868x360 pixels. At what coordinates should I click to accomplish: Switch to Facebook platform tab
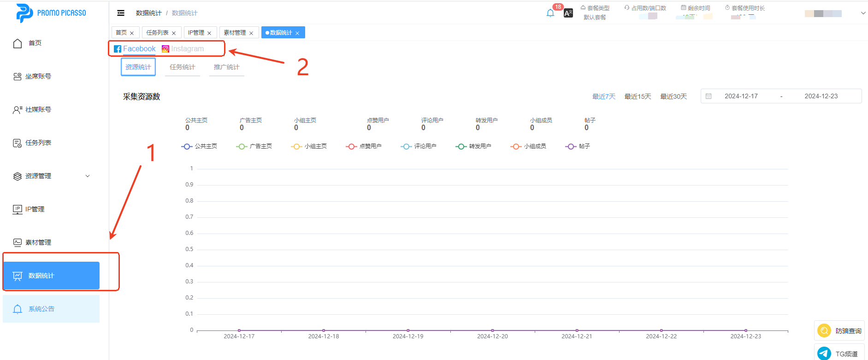coord(135,49)
